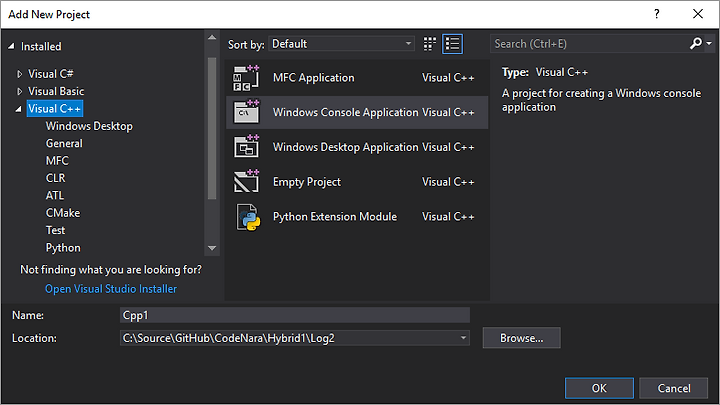Image resolution: width=720 pixels, height=405 pixels.
Task: Click the search magnifier icon
Action: click(696, 44)
